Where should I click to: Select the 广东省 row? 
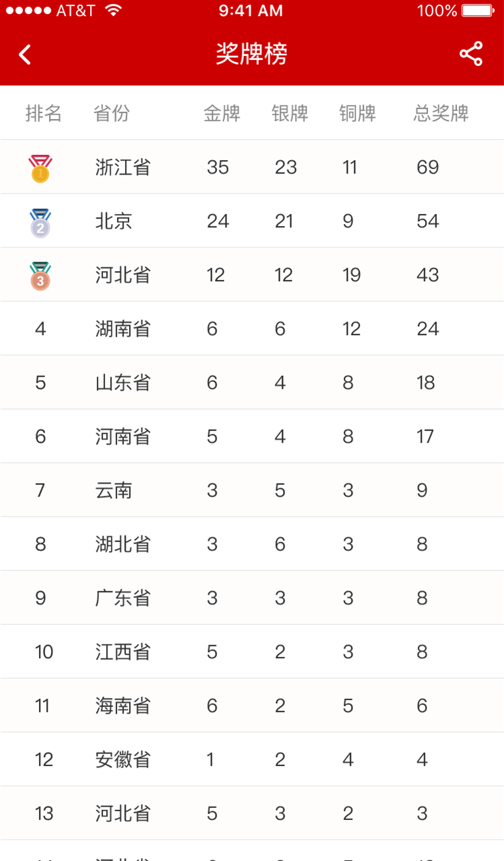pos(252,597)
